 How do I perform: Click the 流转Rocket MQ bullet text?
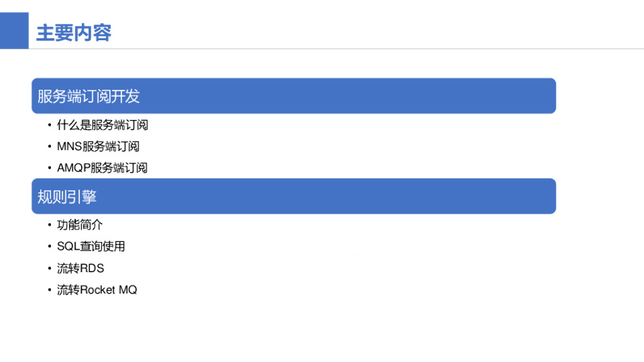(x=97, y=290)
